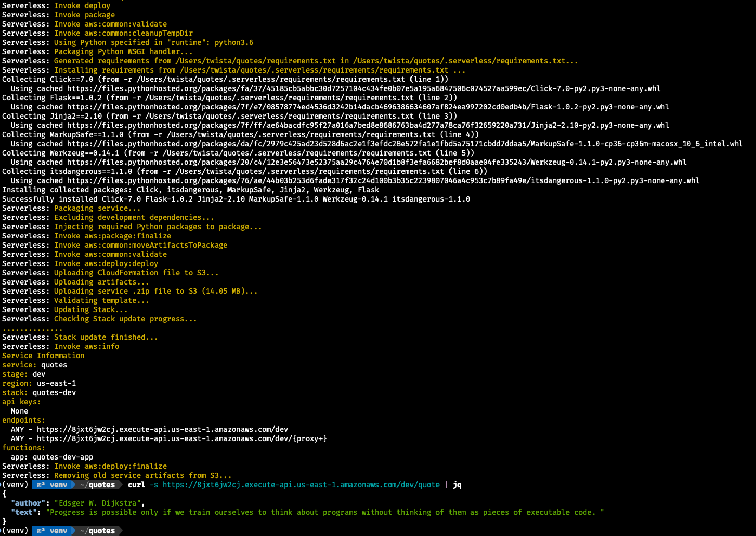Open the cached Jinja2-2.10 wheel URL

(x=368, y=125)
